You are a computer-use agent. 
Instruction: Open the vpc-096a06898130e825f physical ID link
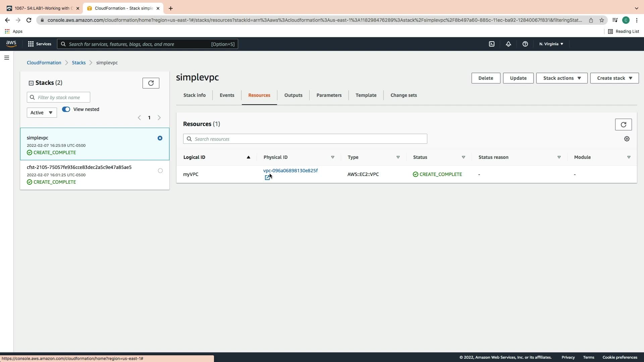290,171
